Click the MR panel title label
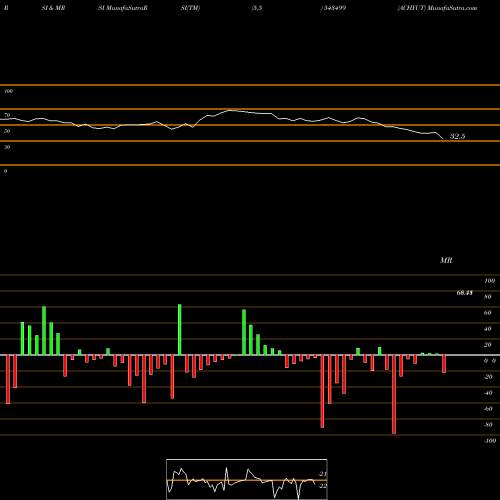The height and width of the screenshot is (500, 500). point(446,260)
